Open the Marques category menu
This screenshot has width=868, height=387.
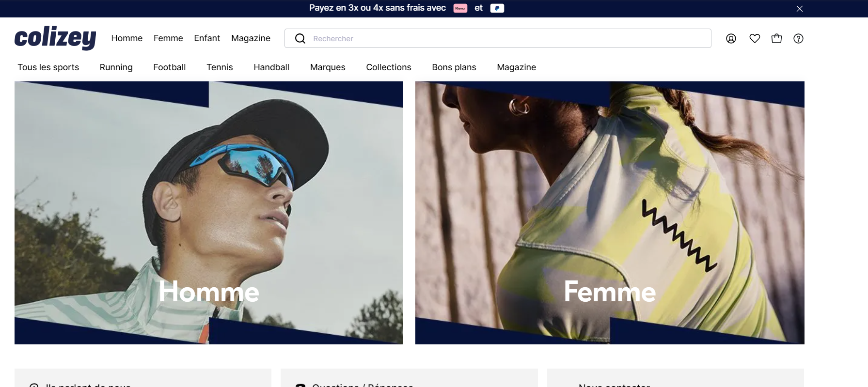coord(328,67)
